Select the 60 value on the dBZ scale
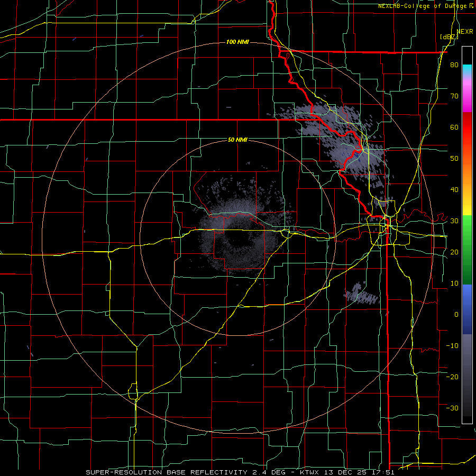Image resolution: width=476 pixels, height=476 pixels. (454, 127)
